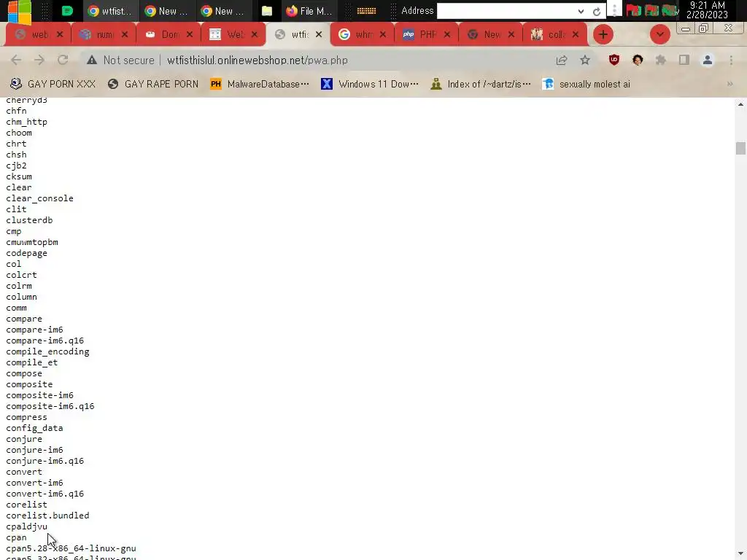Select the 'clear_console' text line
Image resolution: width=747 pixels, height=560 pixels.
(39, 198)
